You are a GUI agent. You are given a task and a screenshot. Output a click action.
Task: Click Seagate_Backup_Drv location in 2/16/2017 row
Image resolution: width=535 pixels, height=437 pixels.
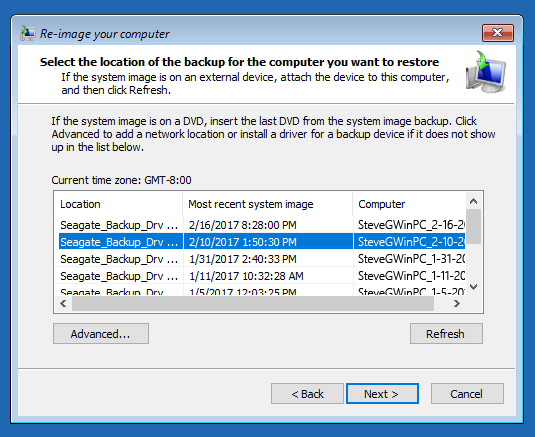coord(119,225)
